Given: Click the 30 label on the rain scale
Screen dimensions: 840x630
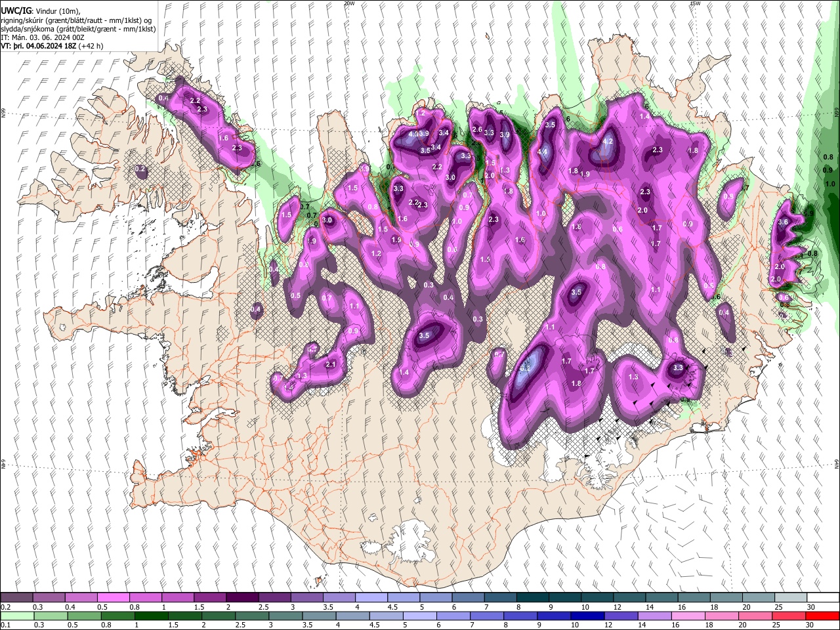Looking at the screenshot, I should (811, 625).
